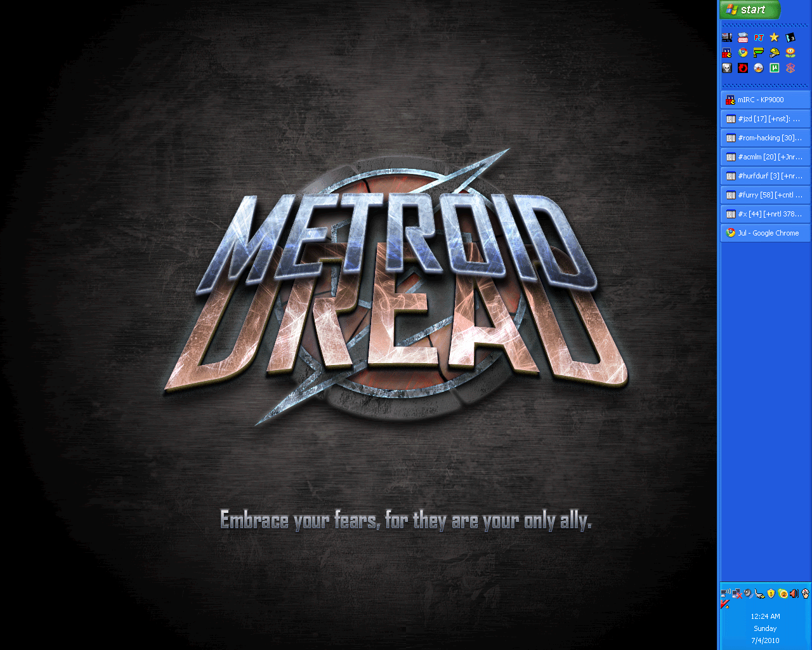Viewport: 812px width, 650px height.
Task: Launch the green uTorrent icon
Action: (774, 68)
